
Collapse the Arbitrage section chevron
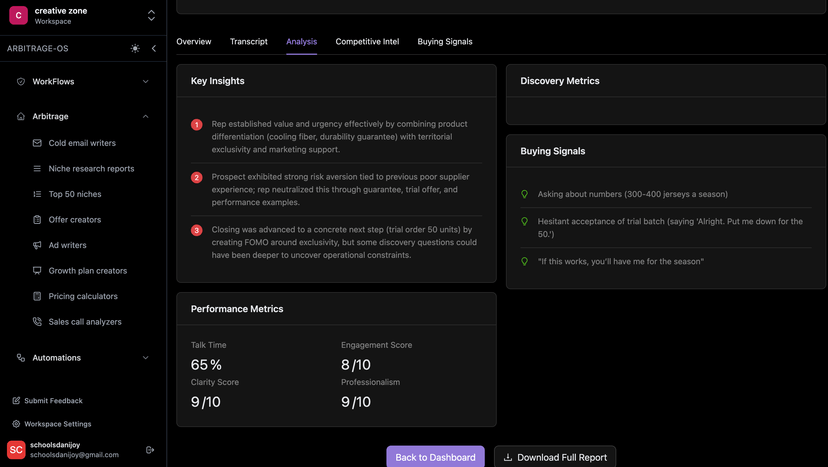pyautogui.click(x=146, y=116)
